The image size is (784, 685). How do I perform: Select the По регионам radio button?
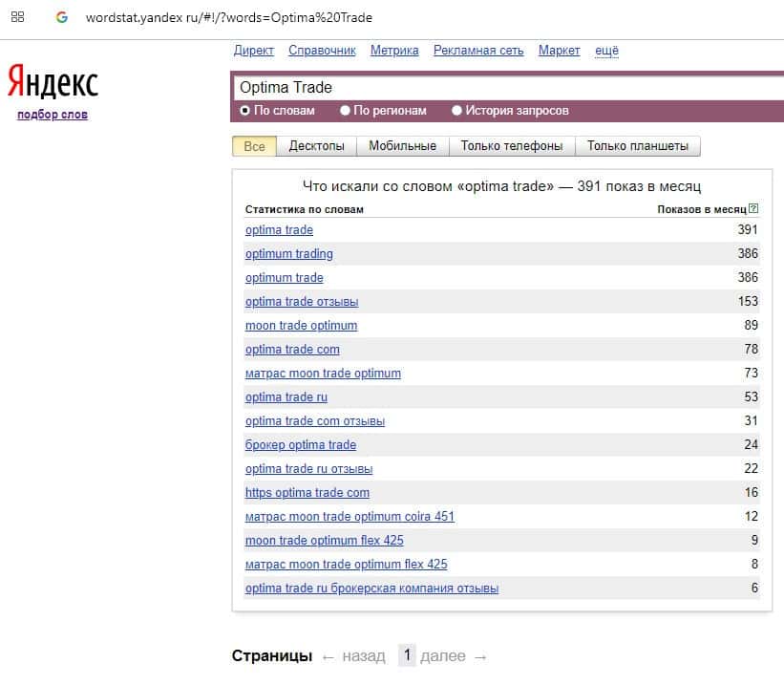pyautogui.click(x=346, y=111)
